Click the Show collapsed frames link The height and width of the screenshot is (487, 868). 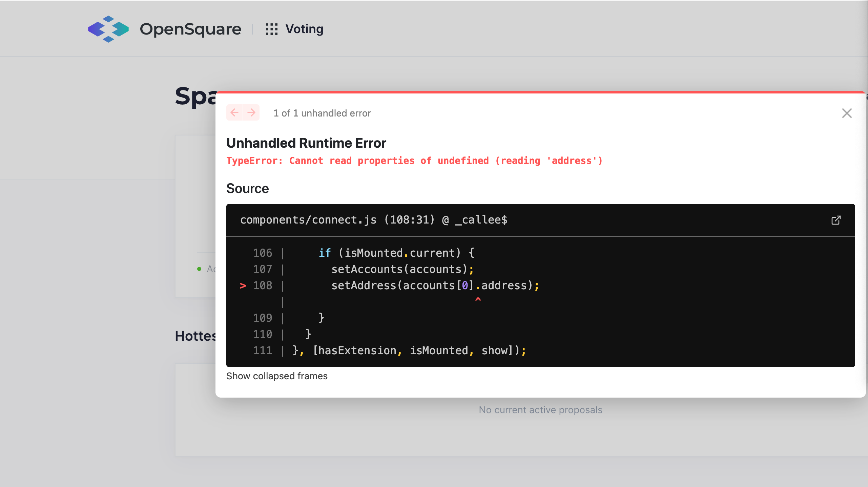277,376
